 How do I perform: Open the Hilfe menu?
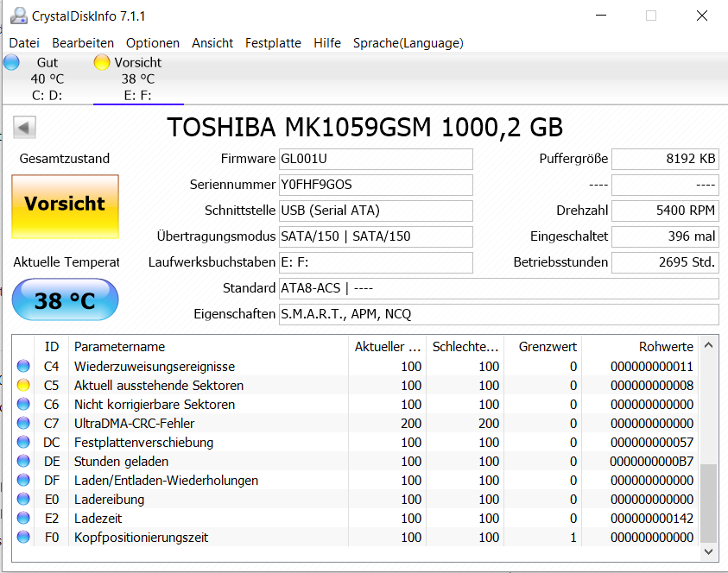coord(327,43)
